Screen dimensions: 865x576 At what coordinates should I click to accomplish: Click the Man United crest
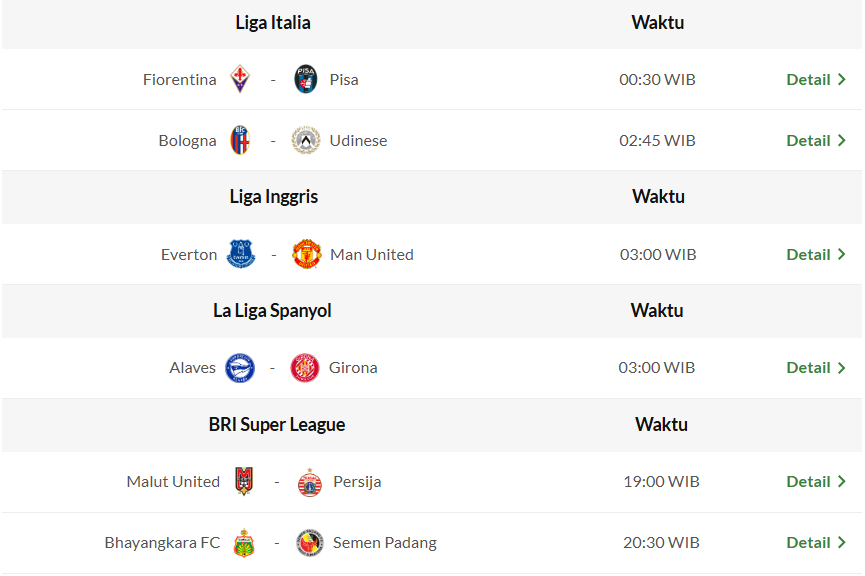pos(306,254)
